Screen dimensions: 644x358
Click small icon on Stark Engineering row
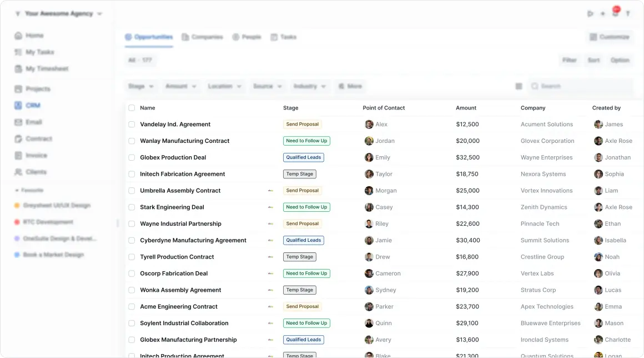click(271, 207)
